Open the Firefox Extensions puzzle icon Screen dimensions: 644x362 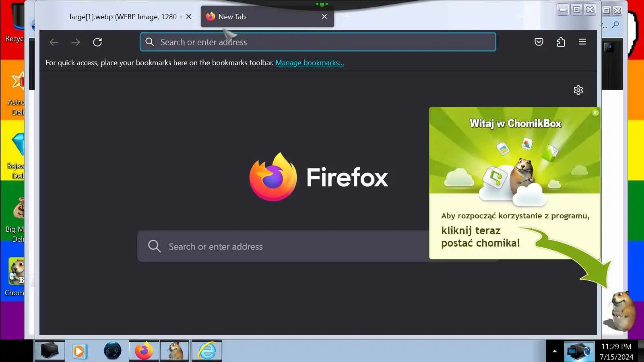click(x=561, y=42)
